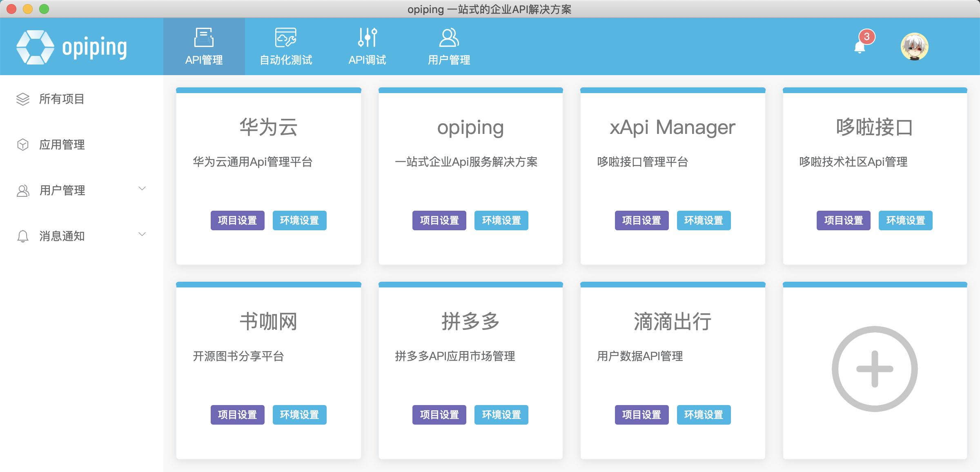Open 项目设置 for 华为云
The image size is (980, 472).
click(x=238, y=220)
